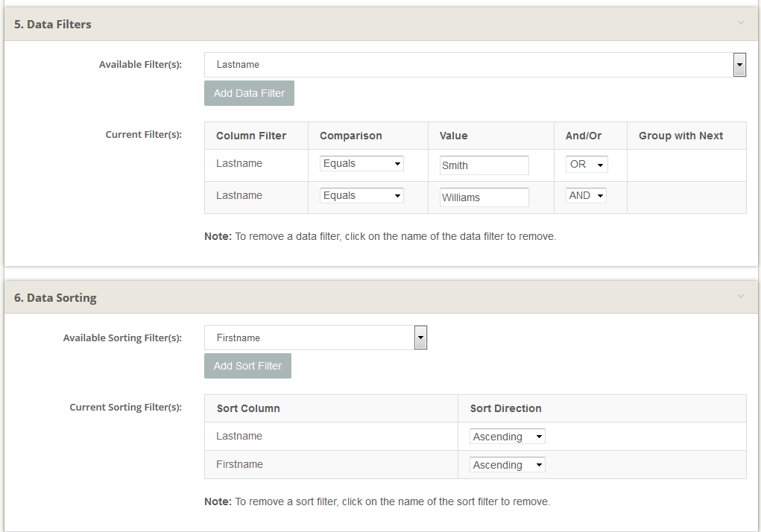Open Comparison dropdown for Williams filter
Viewport: 761px width, 532px height.
[x=362, y=196]
